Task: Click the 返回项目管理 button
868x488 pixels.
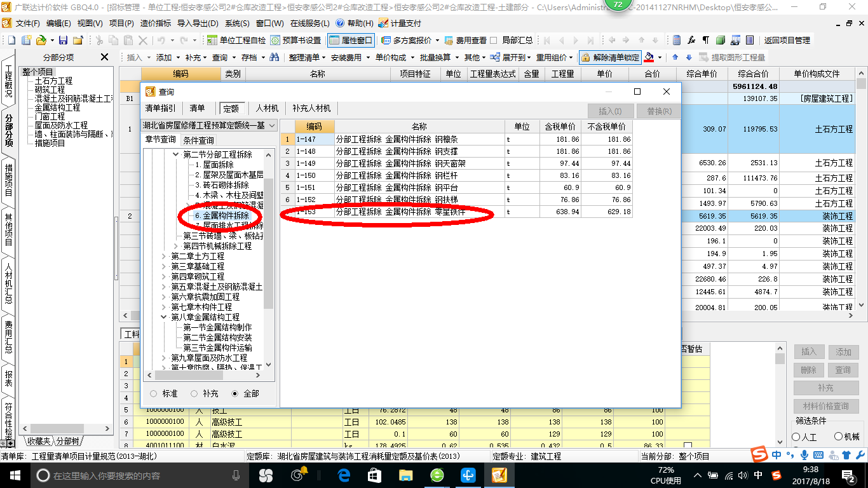Action: pos(787,40)
